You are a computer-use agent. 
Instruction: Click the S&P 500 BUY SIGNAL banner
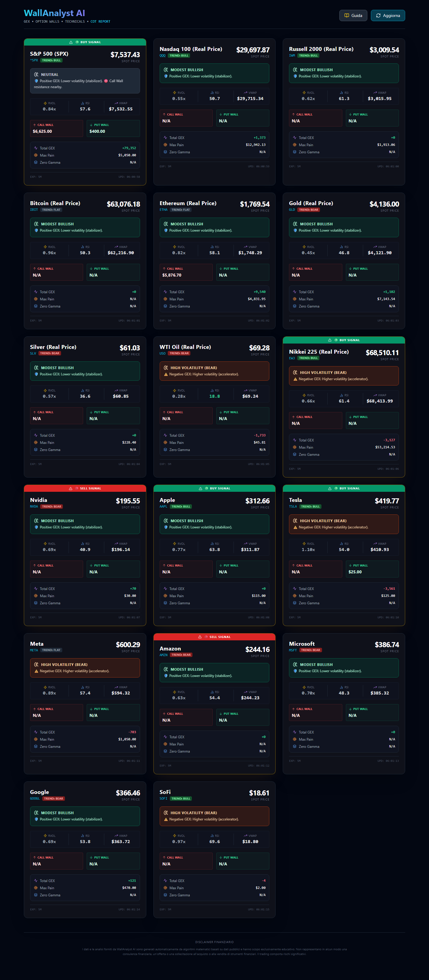85,42
